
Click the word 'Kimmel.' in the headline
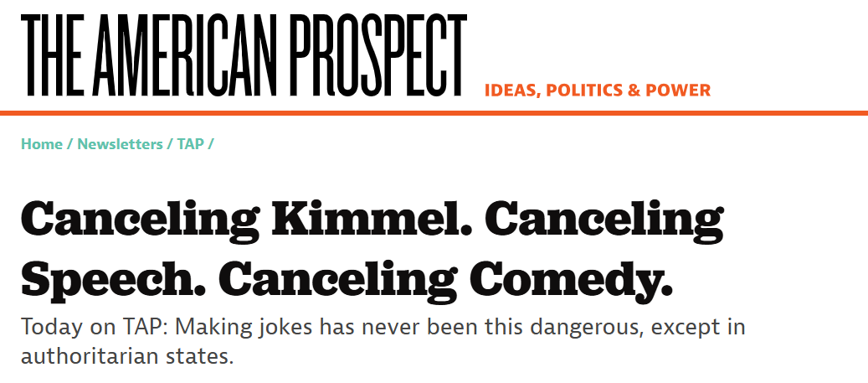(x=369, y=218)
